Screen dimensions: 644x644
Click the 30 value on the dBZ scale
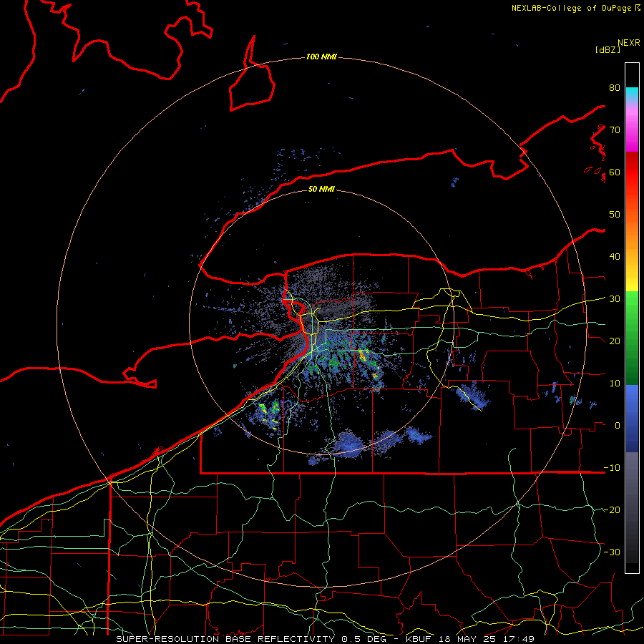(615, 299)
